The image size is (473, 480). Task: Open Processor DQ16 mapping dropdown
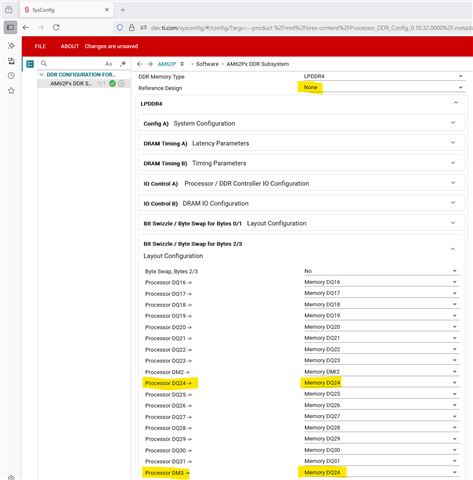382,282
